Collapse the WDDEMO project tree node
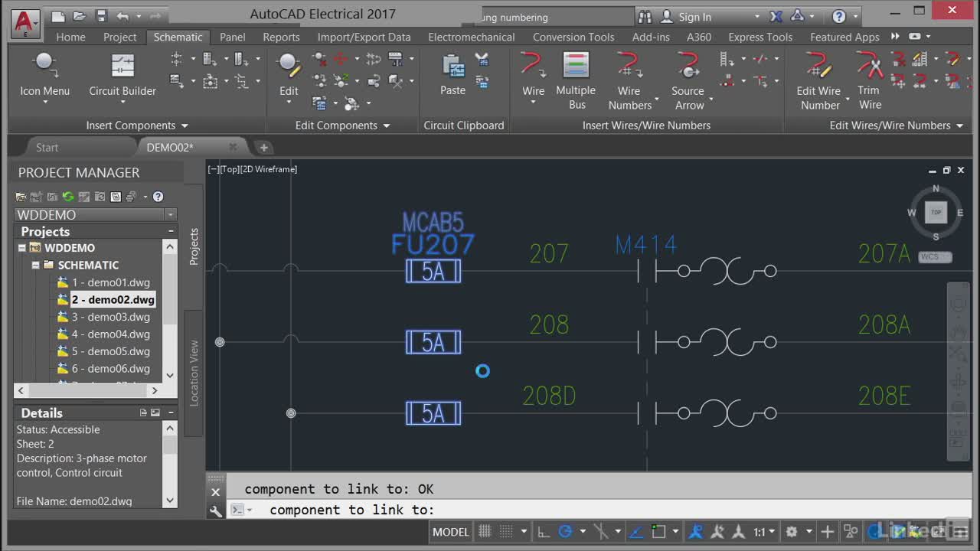 22,248
